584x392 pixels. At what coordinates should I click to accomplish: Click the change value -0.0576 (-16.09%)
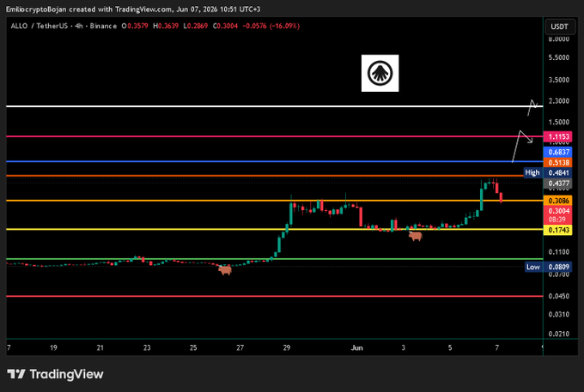click(271, 26)
